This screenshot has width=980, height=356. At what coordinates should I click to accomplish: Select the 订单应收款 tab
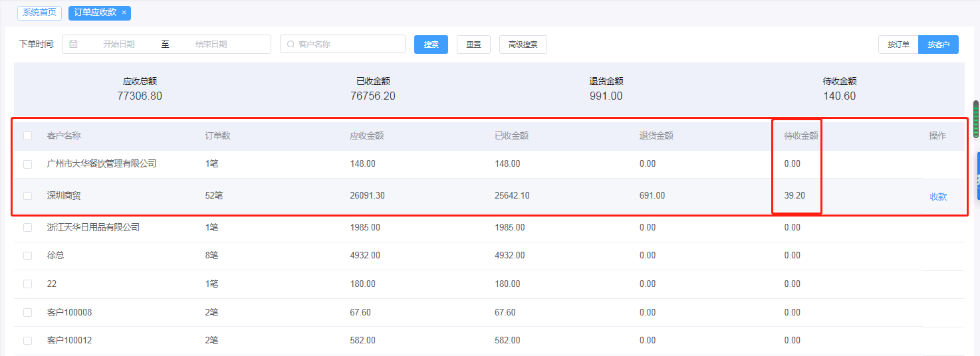[95, 13]
